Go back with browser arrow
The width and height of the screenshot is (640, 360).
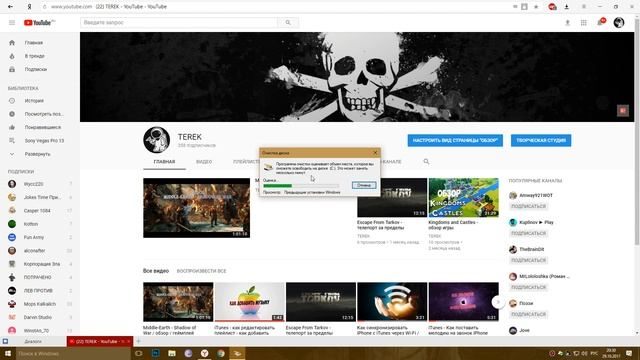click(x=11, y=7)
